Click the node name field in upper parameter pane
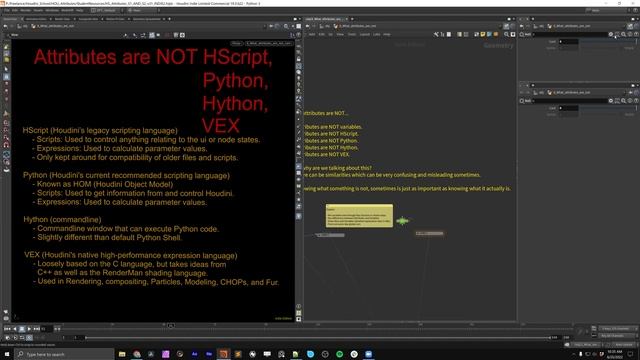 (x=570, y=34)
